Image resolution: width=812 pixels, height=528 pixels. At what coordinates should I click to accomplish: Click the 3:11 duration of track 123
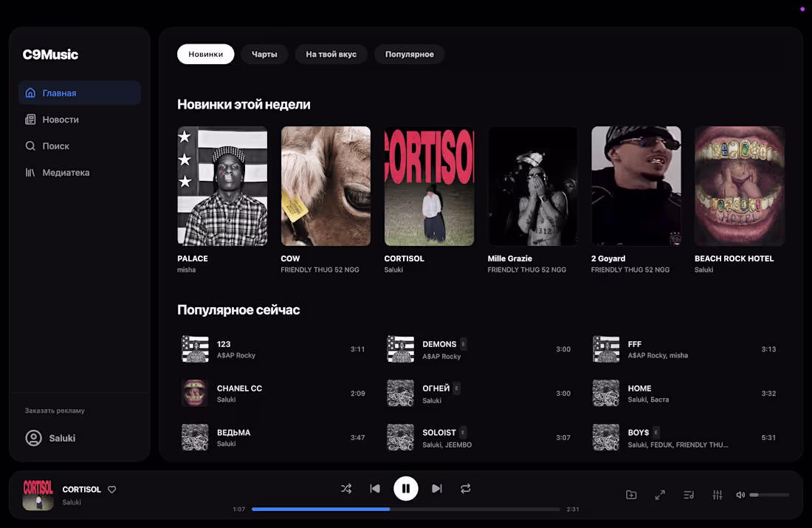tap(357, 349)
